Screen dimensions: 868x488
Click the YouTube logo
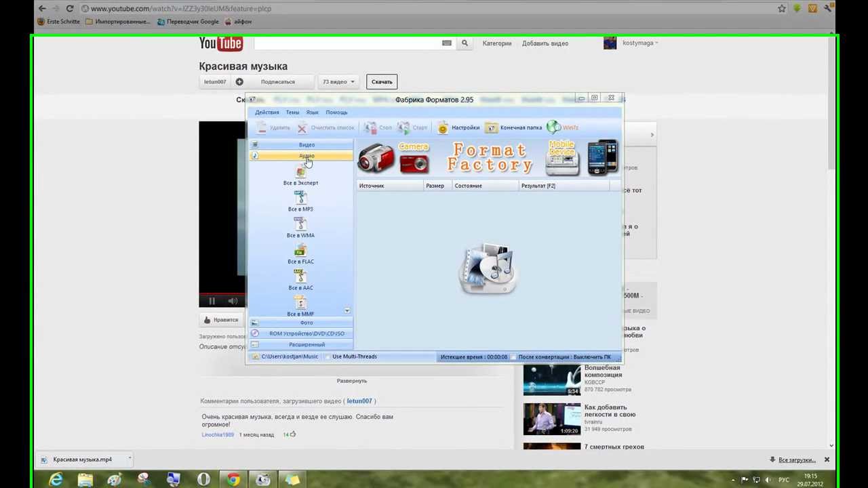(x=220, y=43)
